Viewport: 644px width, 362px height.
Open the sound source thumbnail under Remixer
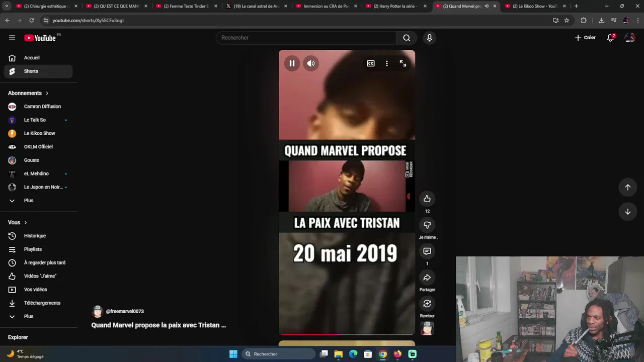pos(427,328)
